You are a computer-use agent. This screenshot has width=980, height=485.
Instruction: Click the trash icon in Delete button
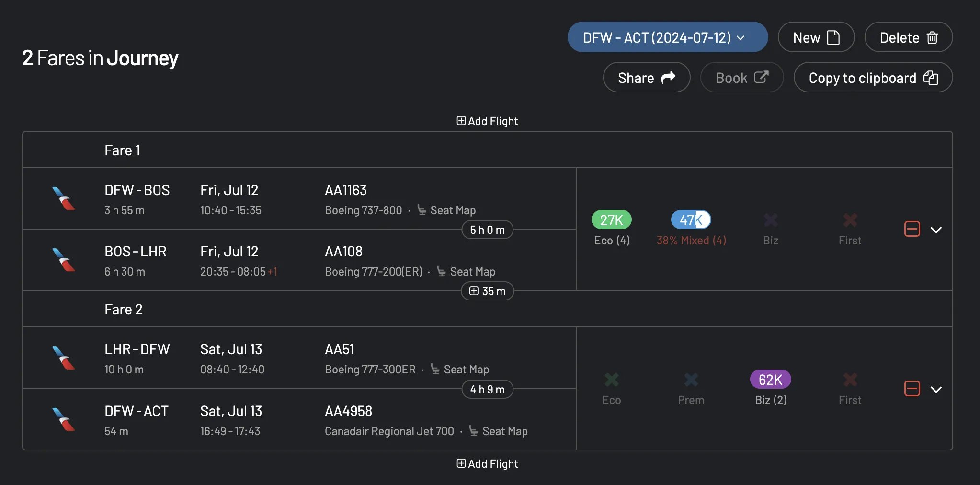(x=932, y=37)
